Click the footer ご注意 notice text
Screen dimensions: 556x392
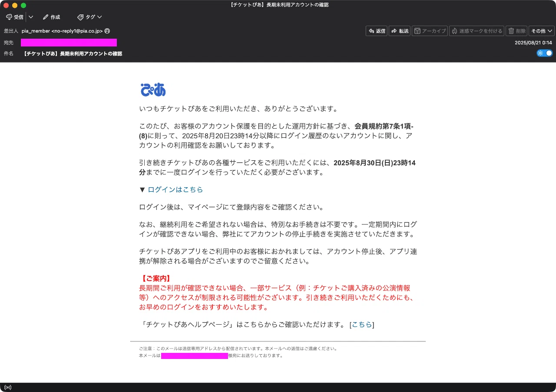pos(238,349)
